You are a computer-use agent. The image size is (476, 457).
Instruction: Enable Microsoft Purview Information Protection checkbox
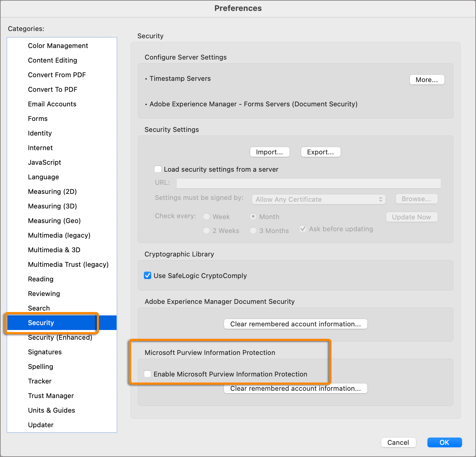(148, 374)
